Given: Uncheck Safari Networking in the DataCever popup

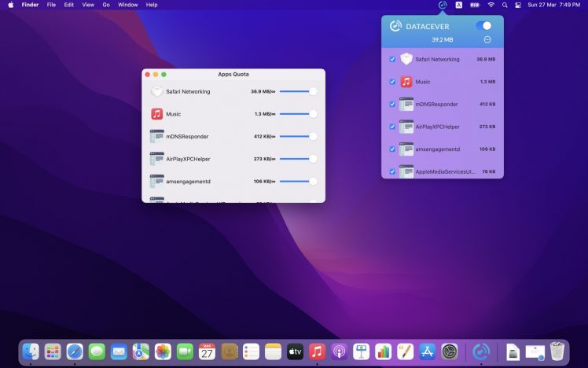Looking at the screenshot, I should [392, 59].
